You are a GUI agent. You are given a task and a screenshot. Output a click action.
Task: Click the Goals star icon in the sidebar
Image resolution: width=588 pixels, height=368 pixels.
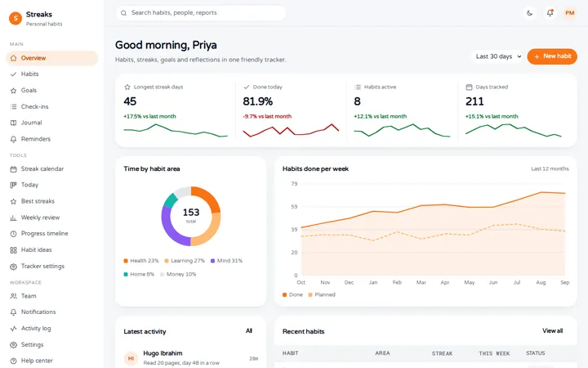(x=14, y=91)
